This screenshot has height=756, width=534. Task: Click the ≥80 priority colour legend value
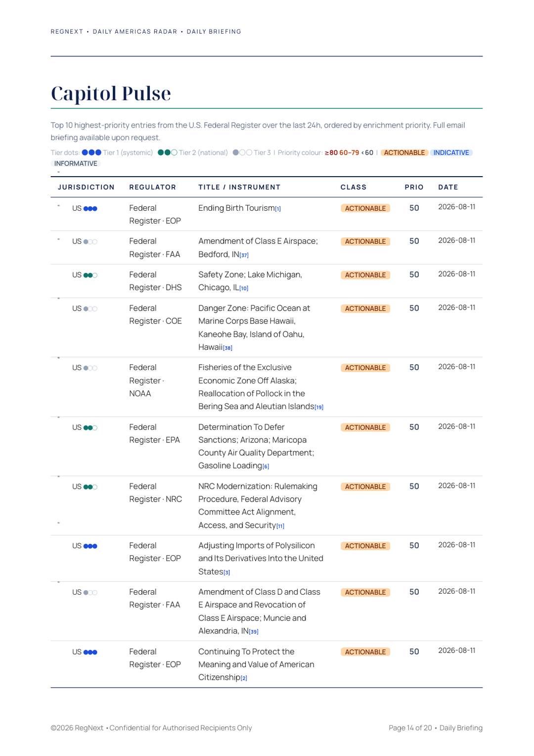(x=331, y=153)
